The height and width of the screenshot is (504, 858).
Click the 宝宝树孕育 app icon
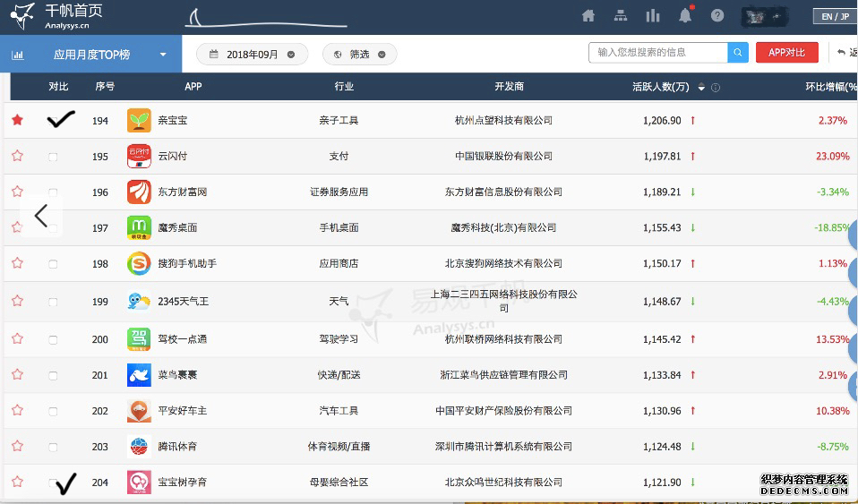139,483
